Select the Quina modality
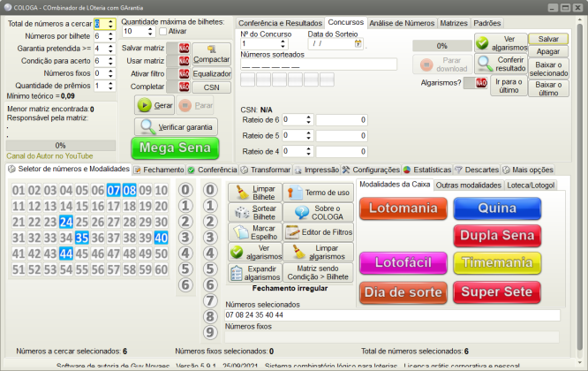This screenshot has width=588, height=371. 497,208
